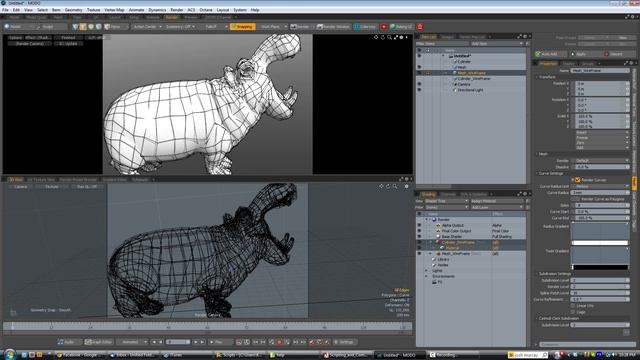Open the Symmetry Off dropdown
Image resolution: width=640 pixels, height=360 pixels.
pos(180,27)
